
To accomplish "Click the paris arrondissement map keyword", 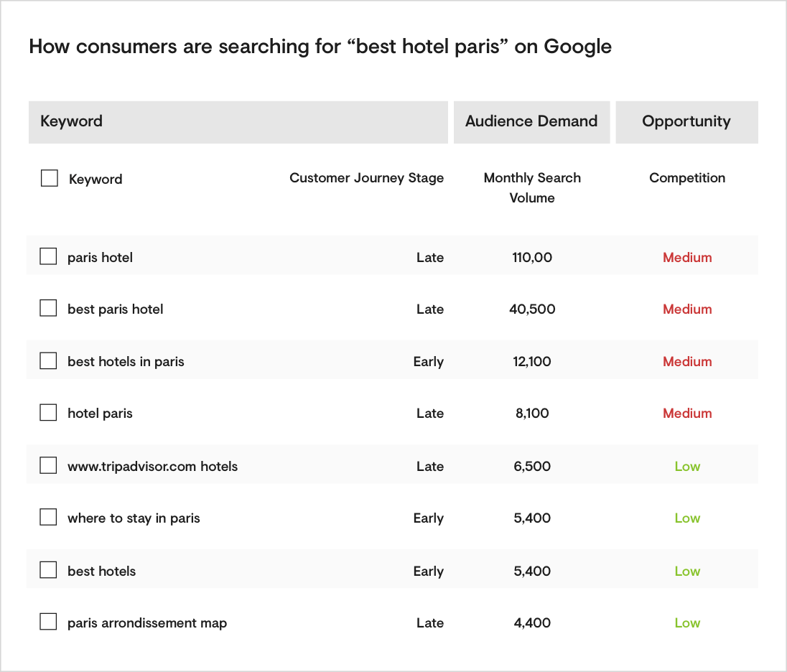I will click(x=147, y=622).
